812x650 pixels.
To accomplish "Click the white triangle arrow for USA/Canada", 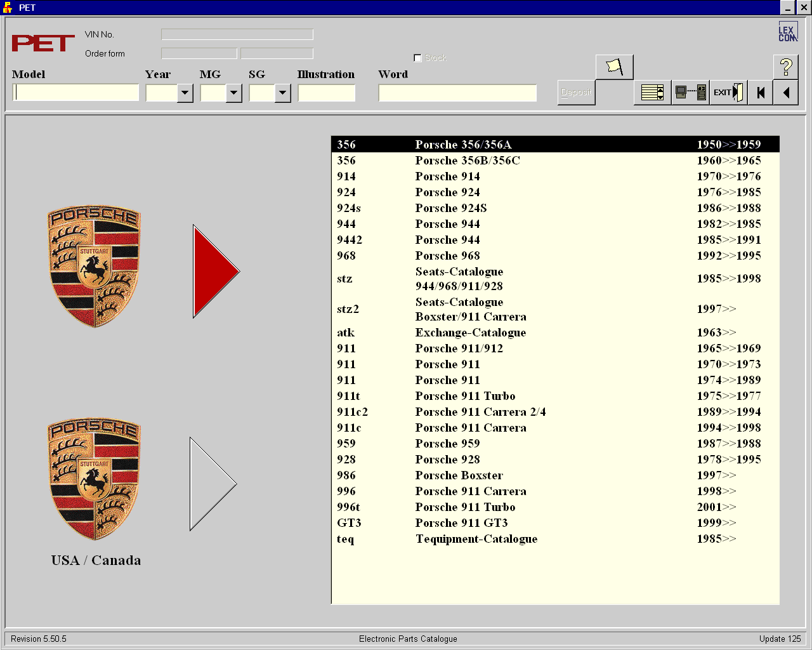I will tap(213, 484).
